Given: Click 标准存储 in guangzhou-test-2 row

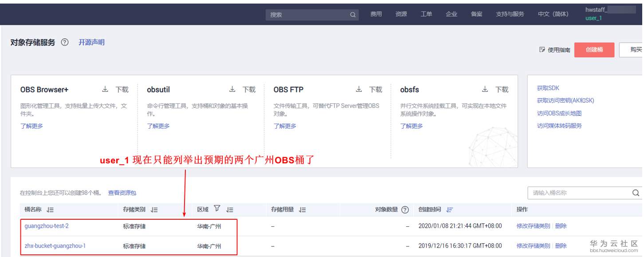Looking at the screenshot, I should coord(134,226).
